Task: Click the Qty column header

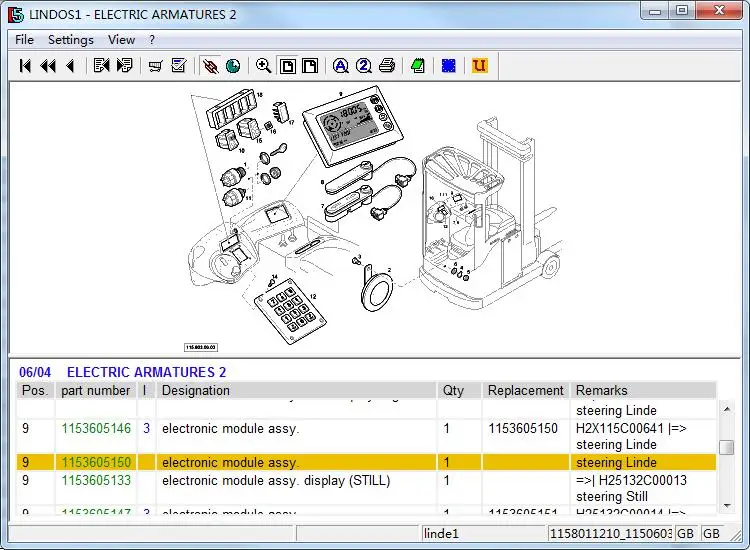Action: [460, 390]
